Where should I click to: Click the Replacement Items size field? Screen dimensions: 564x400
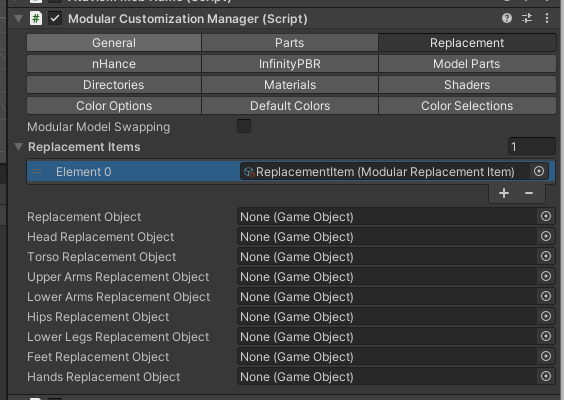532,146
